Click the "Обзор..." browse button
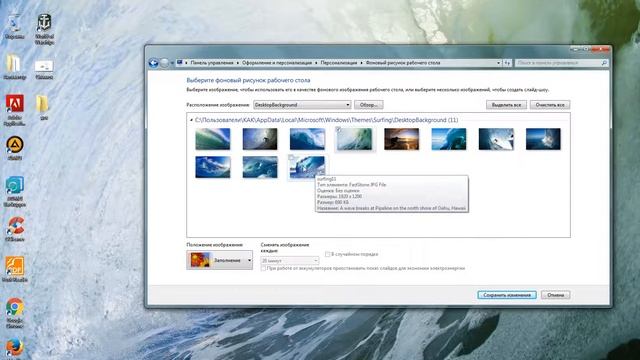The image size is (640, 360). (x=369, y=105)
